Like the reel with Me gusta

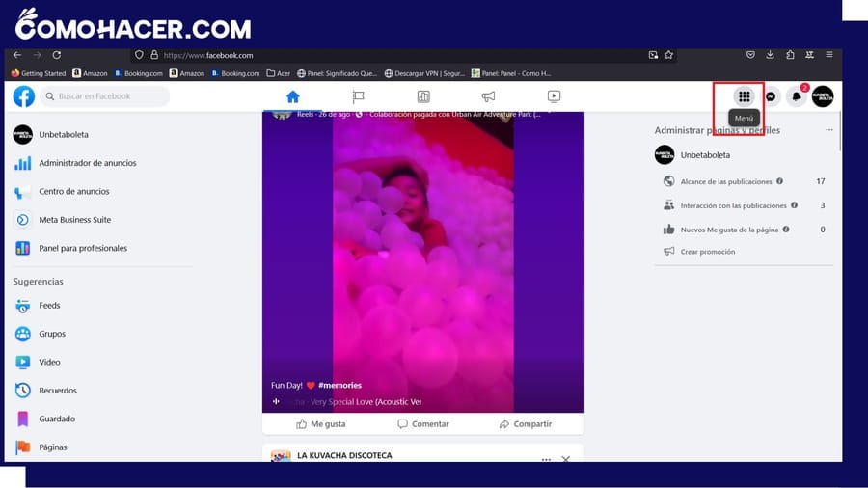[320, 423]
